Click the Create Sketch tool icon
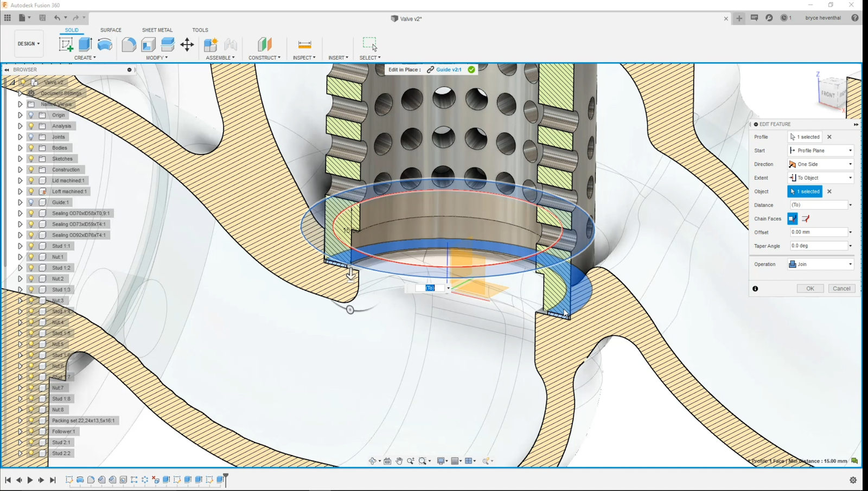Screen dimensions: 868x491 pos(66,44)
